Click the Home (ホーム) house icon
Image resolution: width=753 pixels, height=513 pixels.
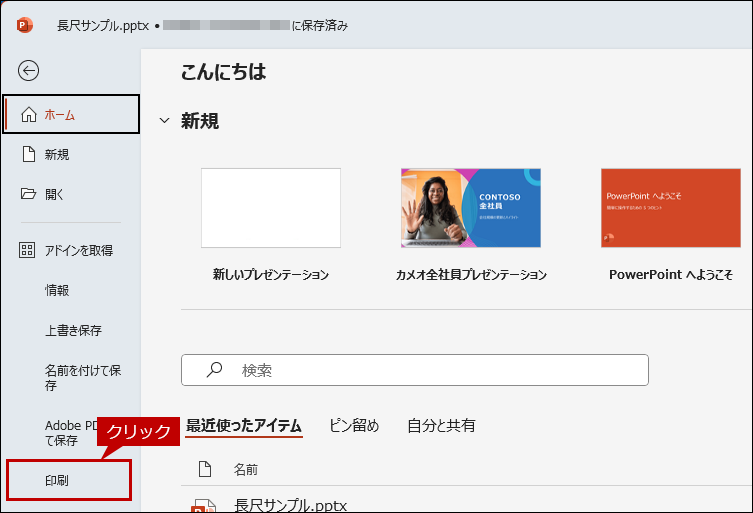pyautogui.click(x=28, y=115)
